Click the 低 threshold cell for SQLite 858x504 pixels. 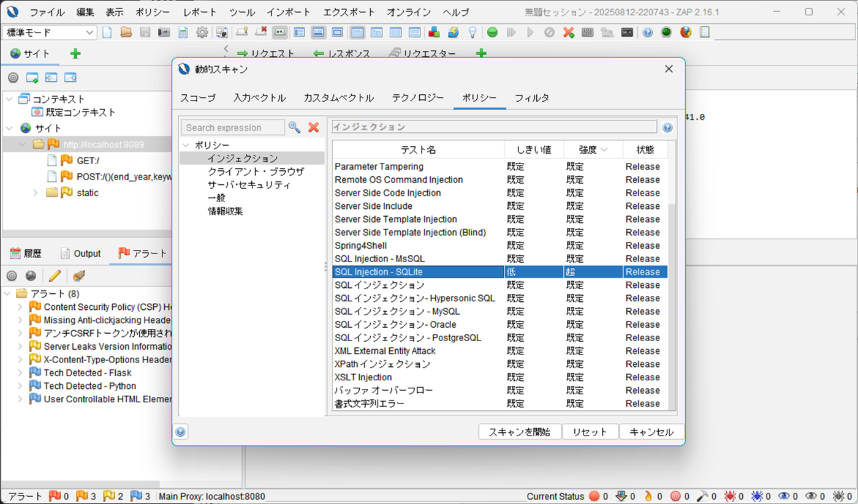(534, 272)
